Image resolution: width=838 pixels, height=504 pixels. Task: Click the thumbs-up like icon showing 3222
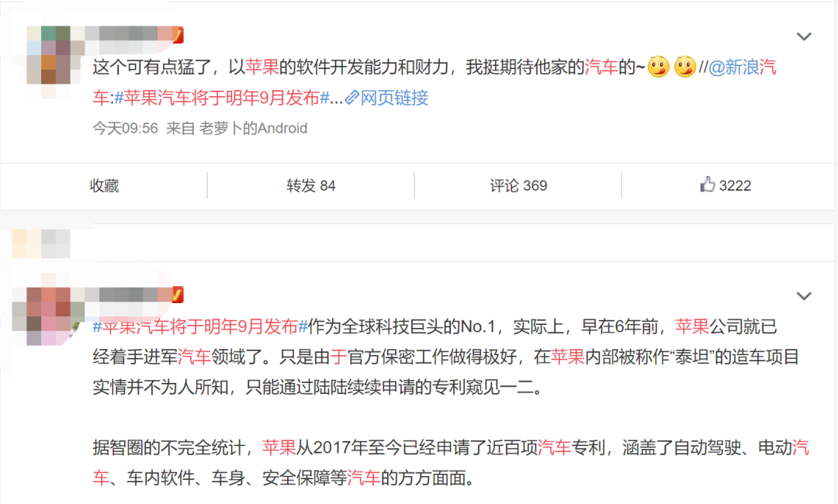click(707, 185)
